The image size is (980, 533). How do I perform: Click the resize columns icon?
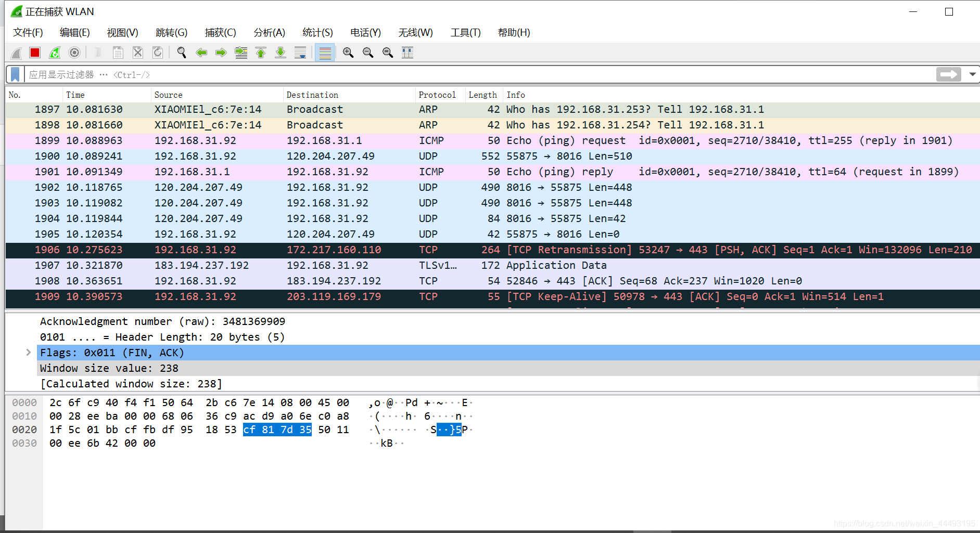click(x=408, y=53)
